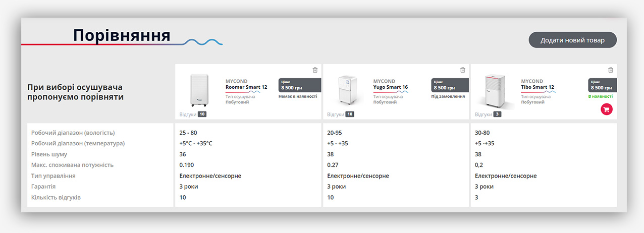Select the Кількість відгуків row label
The image size is (644, 233).
56,197
